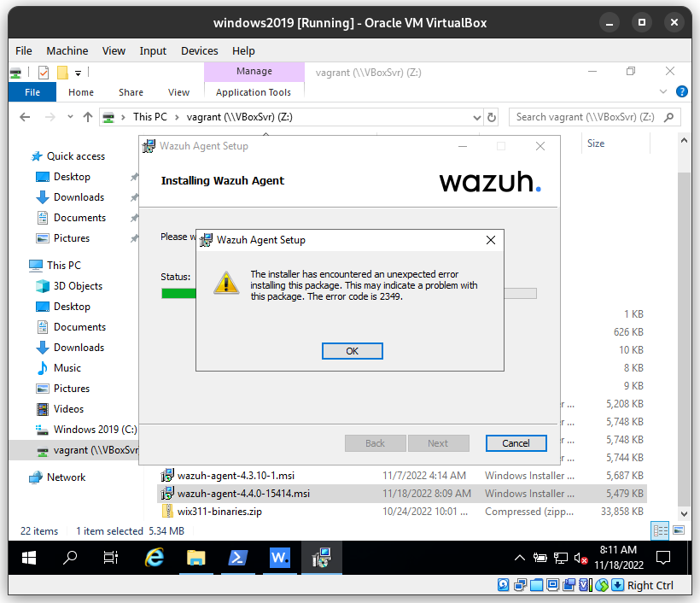Open the Quick Access Toolbar customize dropdown

(x=79, y=73)
